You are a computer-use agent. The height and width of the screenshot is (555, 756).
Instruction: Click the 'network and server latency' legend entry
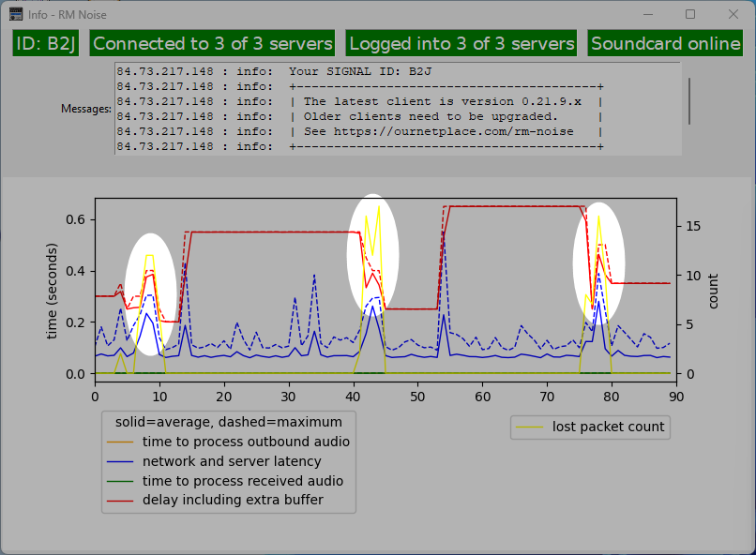(x=214, y=461)
